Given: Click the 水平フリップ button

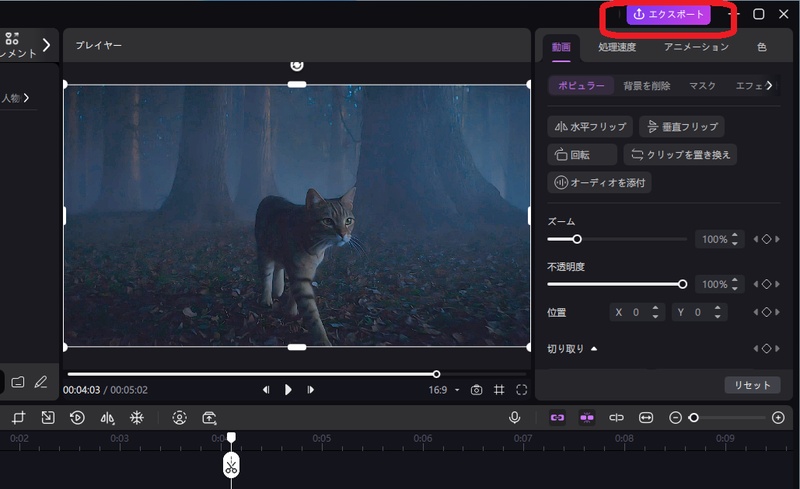Looking at the screenshot, I should 590,127.
